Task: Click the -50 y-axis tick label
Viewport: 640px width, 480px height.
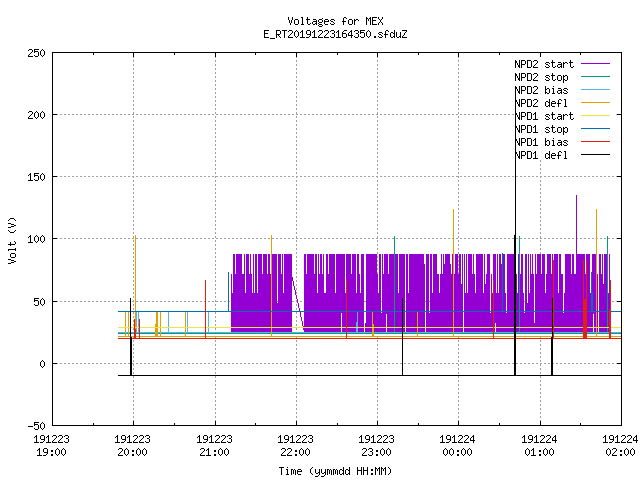Action: pos(36,426)
